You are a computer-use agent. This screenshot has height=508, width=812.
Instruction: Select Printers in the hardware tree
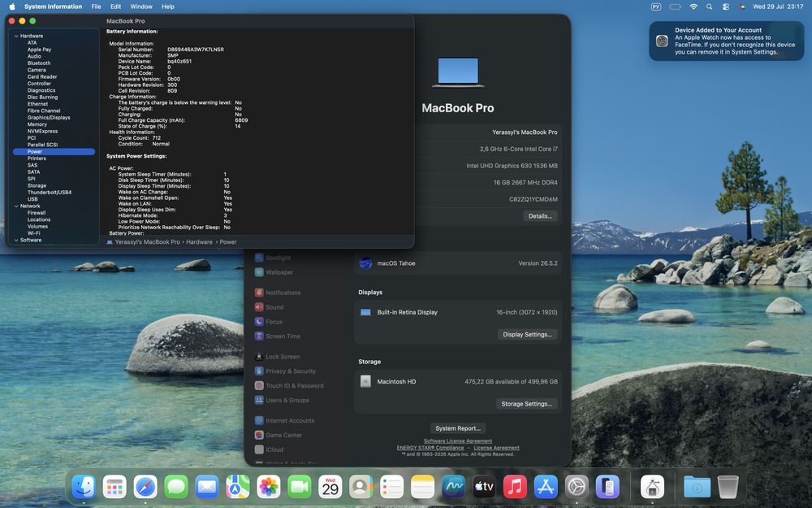tap(37, 158)
